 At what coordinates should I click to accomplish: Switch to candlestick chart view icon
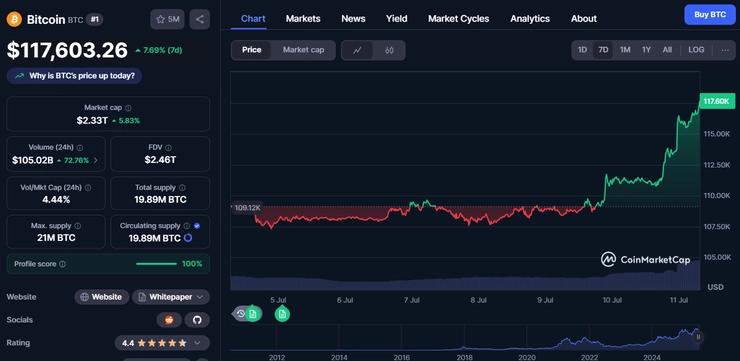[x=389, y=50]
